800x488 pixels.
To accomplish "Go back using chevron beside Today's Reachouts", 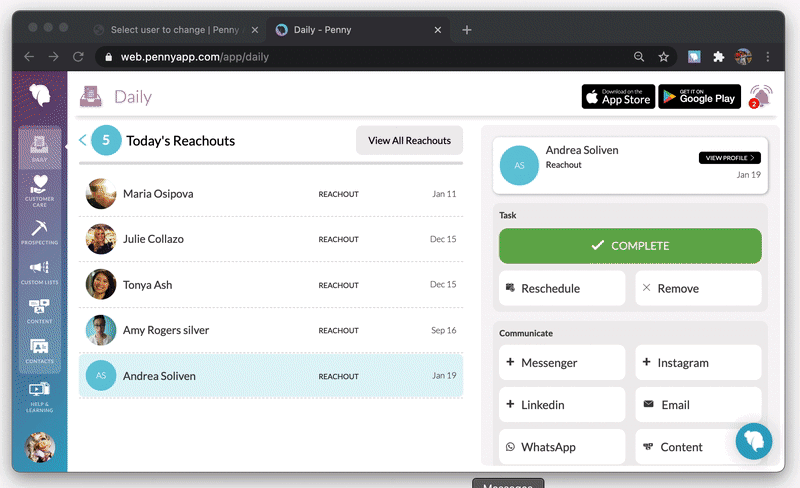I will (x=83, y=140).
